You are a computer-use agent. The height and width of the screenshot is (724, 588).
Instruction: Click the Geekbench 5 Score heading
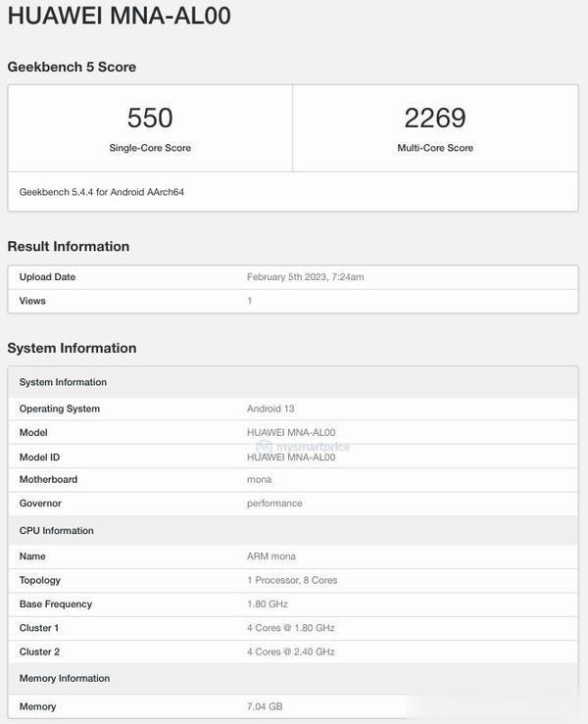pos(72,67)
